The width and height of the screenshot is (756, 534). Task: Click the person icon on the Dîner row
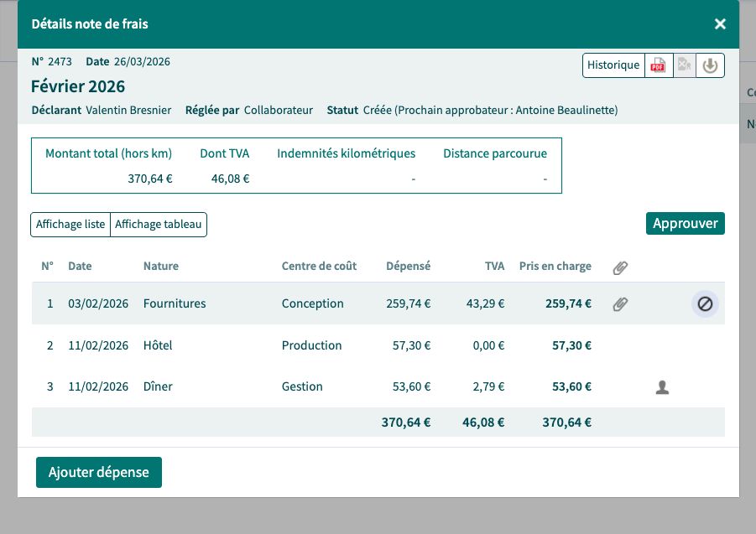[663, 387]
